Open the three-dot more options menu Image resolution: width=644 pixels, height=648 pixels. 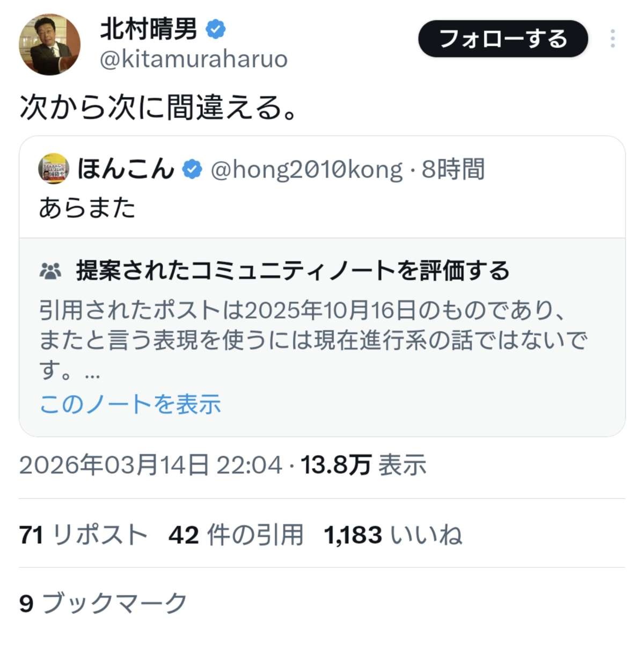tap(612, 39)
